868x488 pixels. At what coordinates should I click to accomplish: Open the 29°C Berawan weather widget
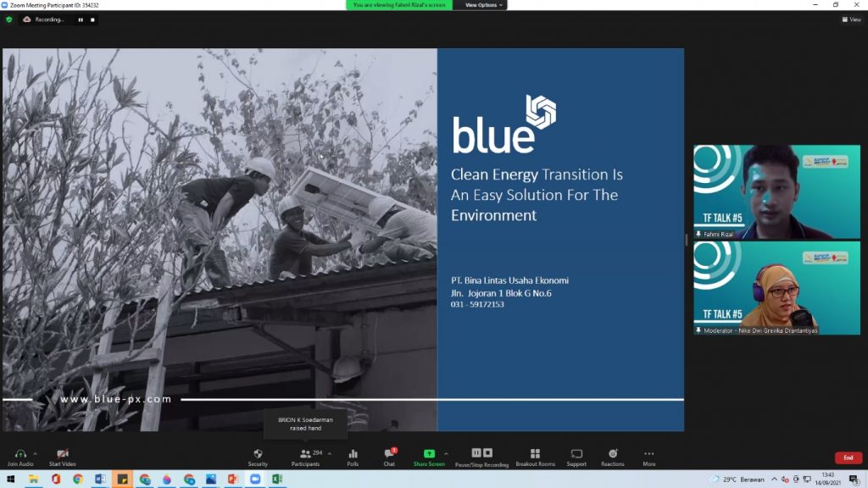[x=737, y=480]
